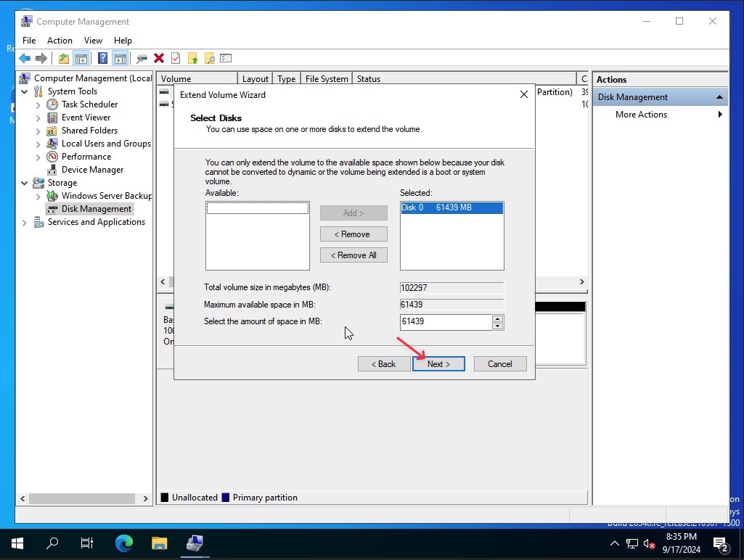The width and height of the screenshot is (744, 560).
Task: Expand the Task Scheduler node
Action: click(x=38, y=104)
